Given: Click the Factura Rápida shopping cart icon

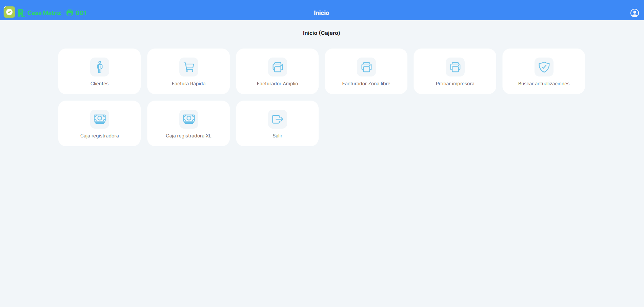Looking at the screenshot, I should click(189, 67).
